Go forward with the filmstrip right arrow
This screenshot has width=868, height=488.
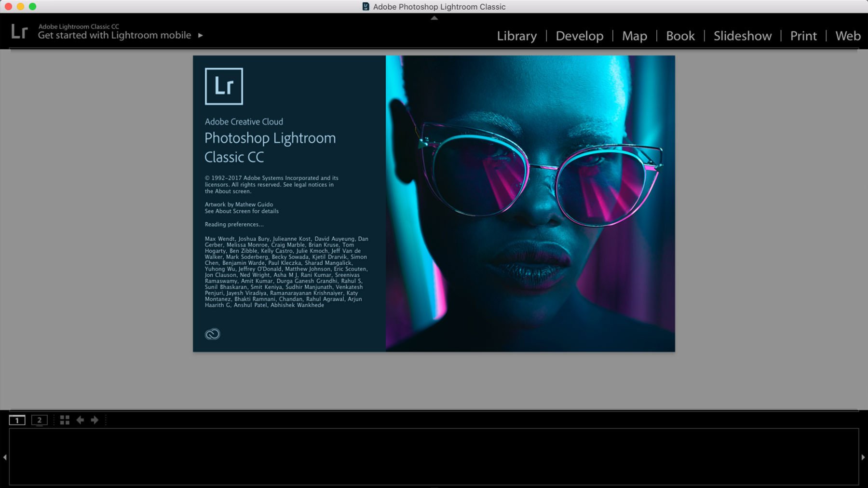click(95, 420)
